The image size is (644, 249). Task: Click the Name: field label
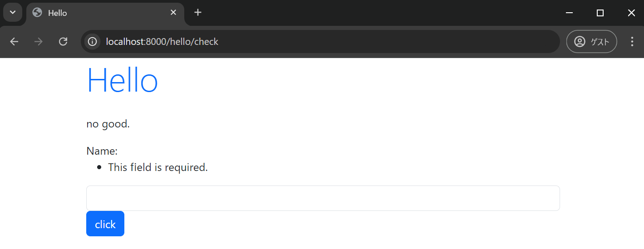click(x=102, y=151)
